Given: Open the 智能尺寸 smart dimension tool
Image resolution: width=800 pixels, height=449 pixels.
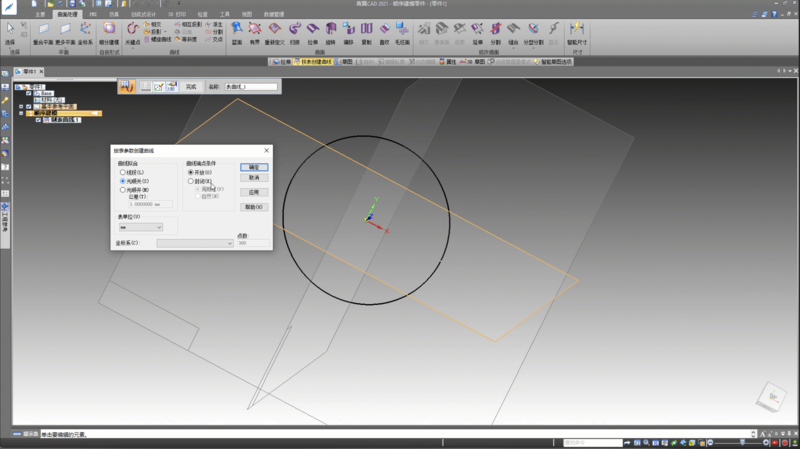Looking at the screenshot, I should coord(577,33).
